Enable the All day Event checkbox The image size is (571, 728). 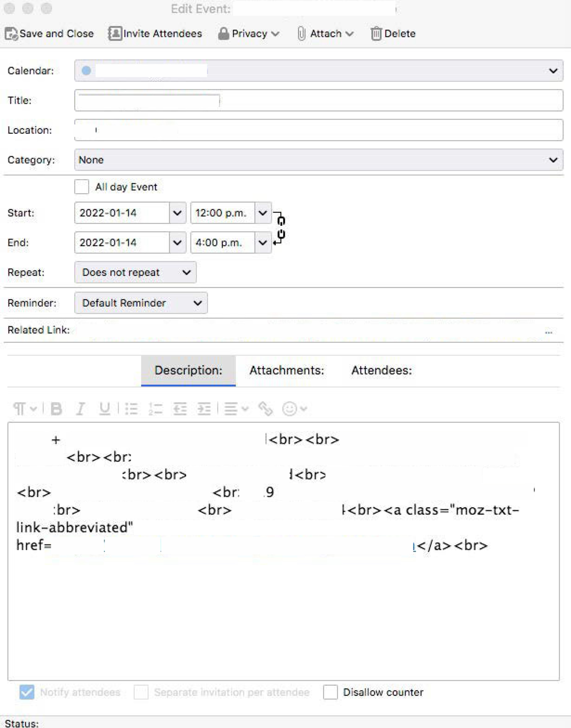(x=82, y=186)
